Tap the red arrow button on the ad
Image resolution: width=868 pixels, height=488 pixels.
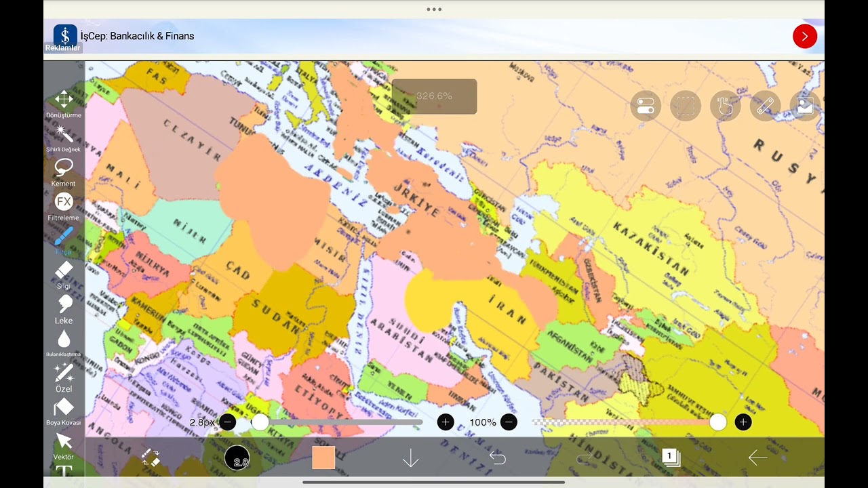pyautogui.click(x=805, y=36)
